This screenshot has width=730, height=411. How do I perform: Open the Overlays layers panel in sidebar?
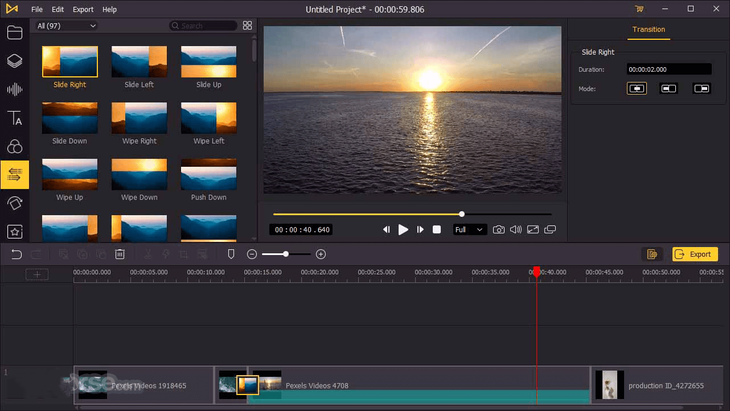coord(14,61)
